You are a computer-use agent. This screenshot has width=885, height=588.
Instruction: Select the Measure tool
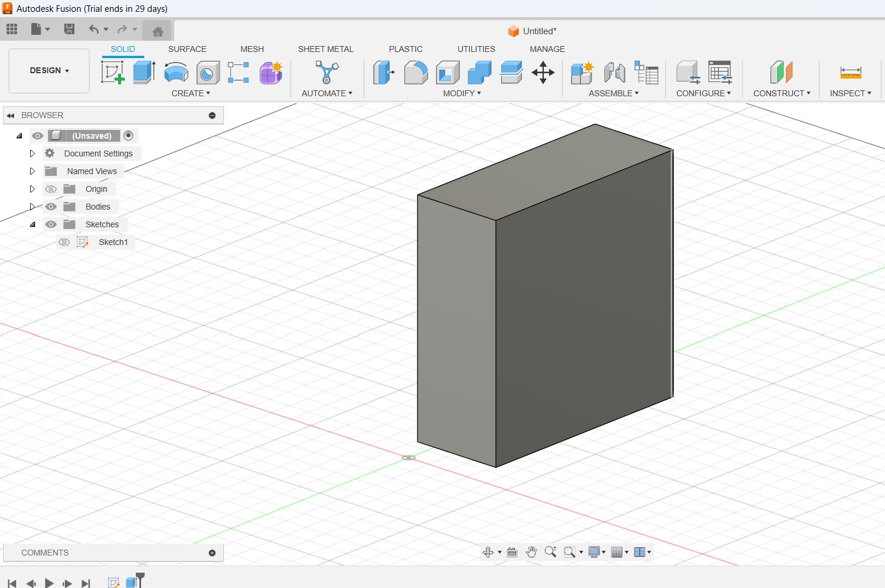coord(851,73)
